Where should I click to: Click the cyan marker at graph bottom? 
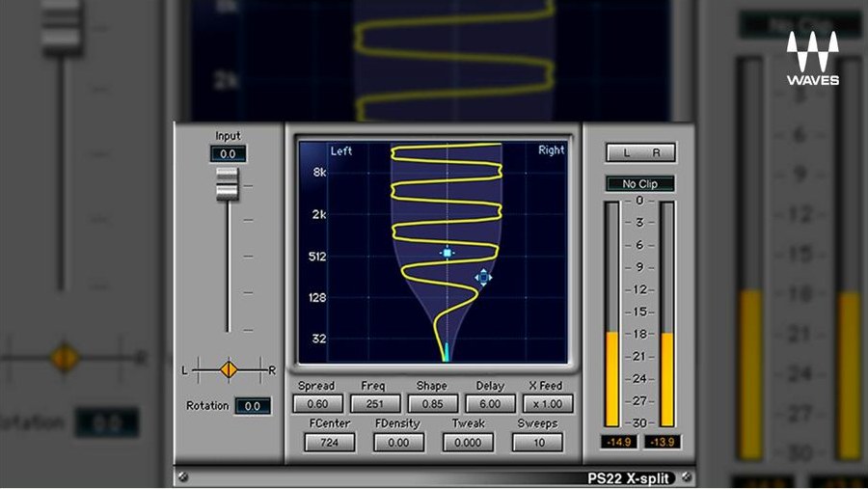(447, 352)
